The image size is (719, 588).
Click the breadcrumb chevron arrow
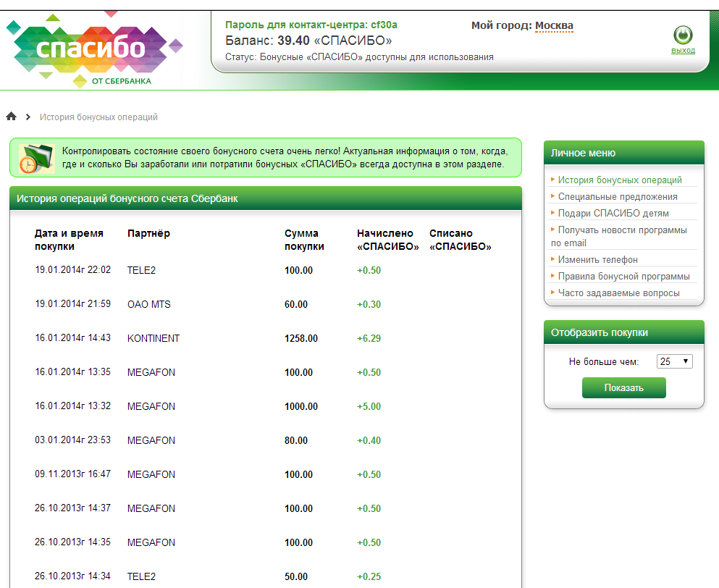28,117
